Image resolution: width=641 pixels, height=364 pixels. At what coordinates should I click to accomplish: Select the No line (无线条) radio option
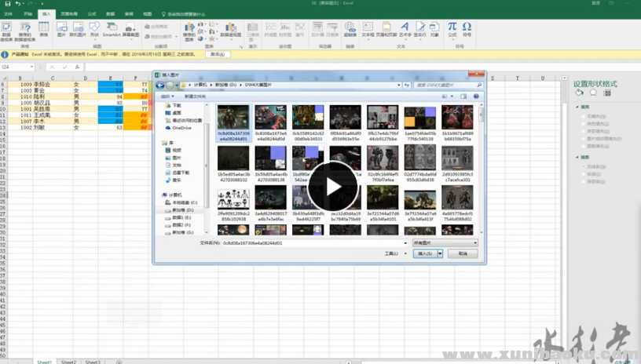point(582,166)
